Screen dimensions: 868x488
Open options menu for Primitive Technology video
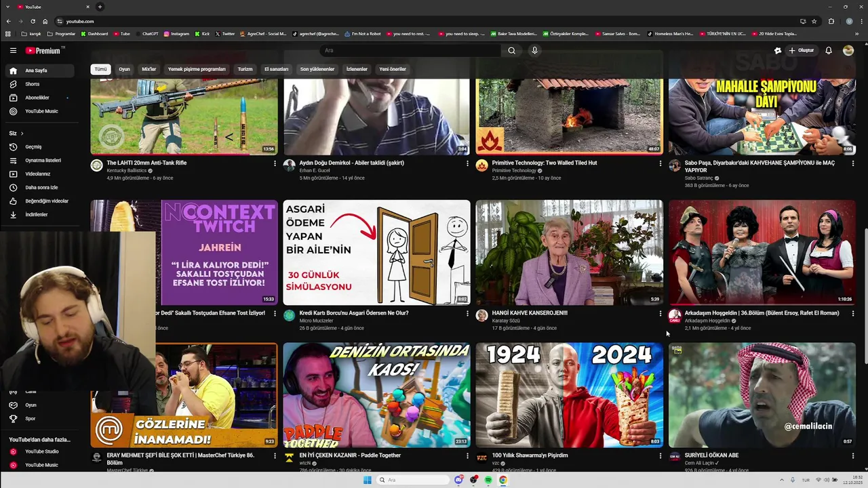click(660, 163)
